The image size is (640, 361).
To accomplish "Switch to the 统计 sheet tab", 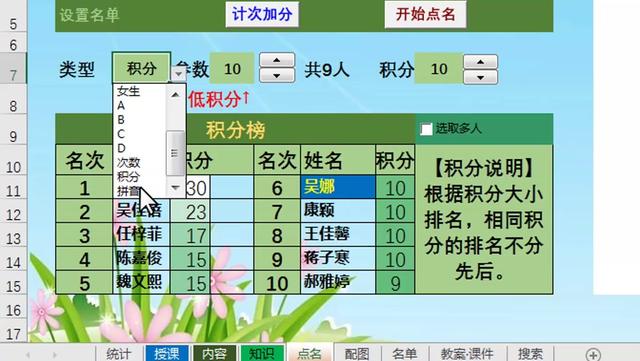I will coord(119,354).
